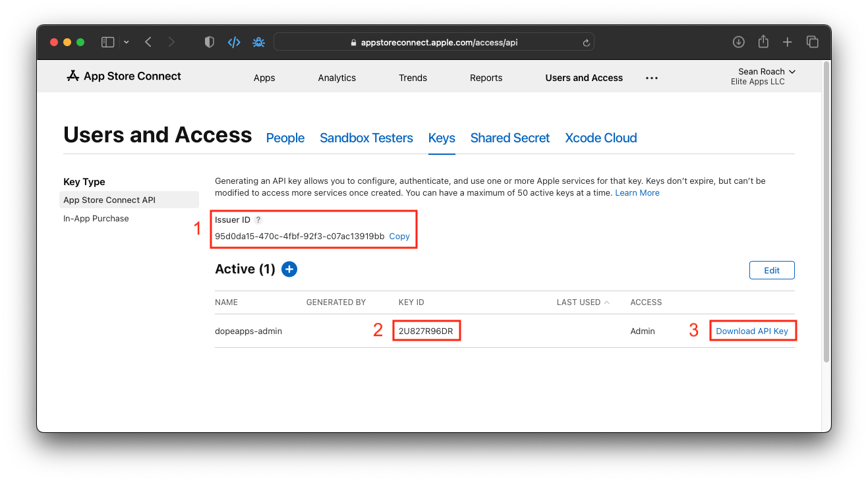868x481 pixels.
Task: Toggle the Safari sidebar icon
Action: coord(107,42)
